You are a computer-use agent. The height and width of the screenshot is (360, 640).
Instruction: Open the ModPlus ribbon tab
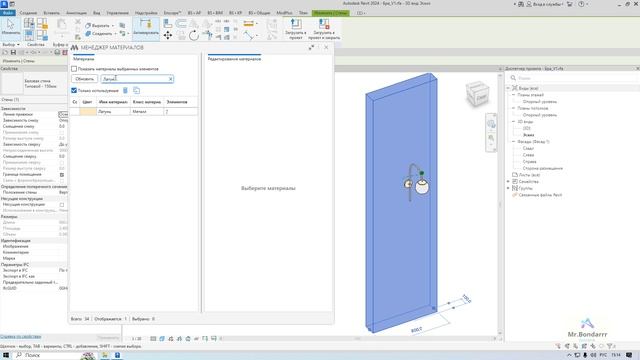284,13
